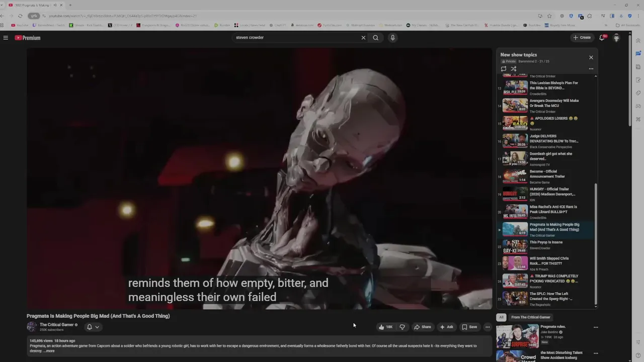Open the All Bookmarks folder
Screen dimensions: 644x362
(x=628, y=25)
